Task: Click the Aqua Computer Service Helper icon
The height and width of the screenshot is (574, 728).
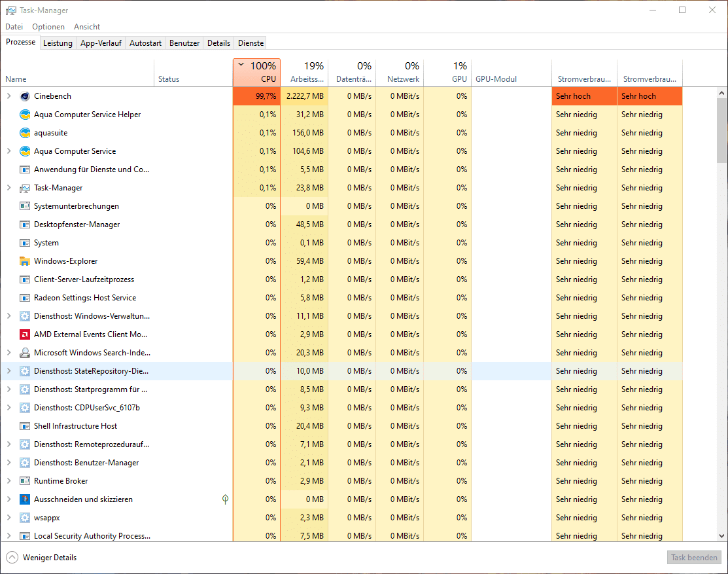Action: click(25, 115)
